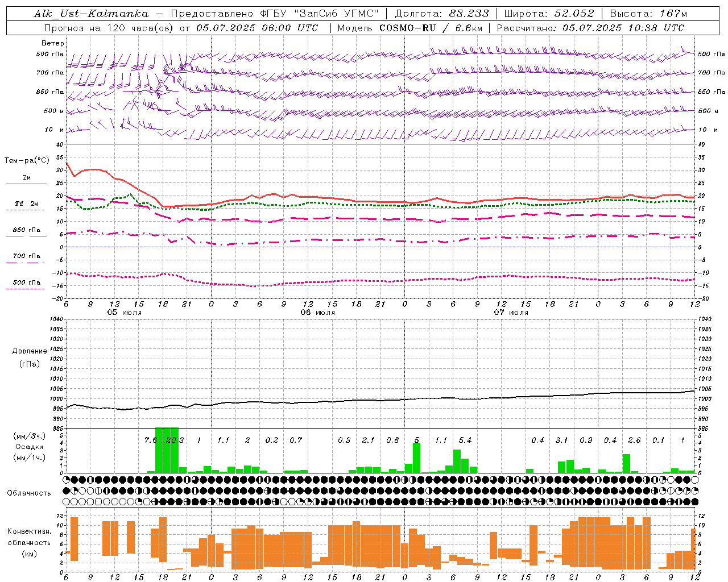Click the Прогноз на 120 часа(ов) header

tap(109, 28)
